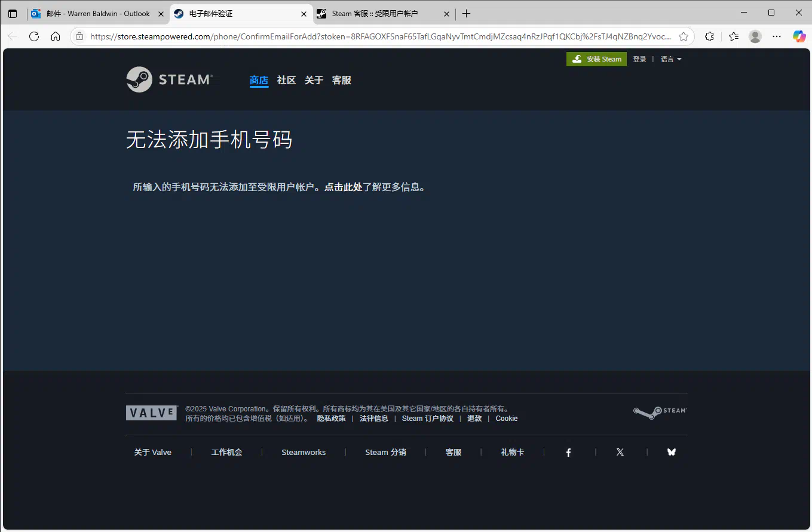Select the 电子邮件验证 tab
This screenshot has width=812, height=532.
click(241, 13)
